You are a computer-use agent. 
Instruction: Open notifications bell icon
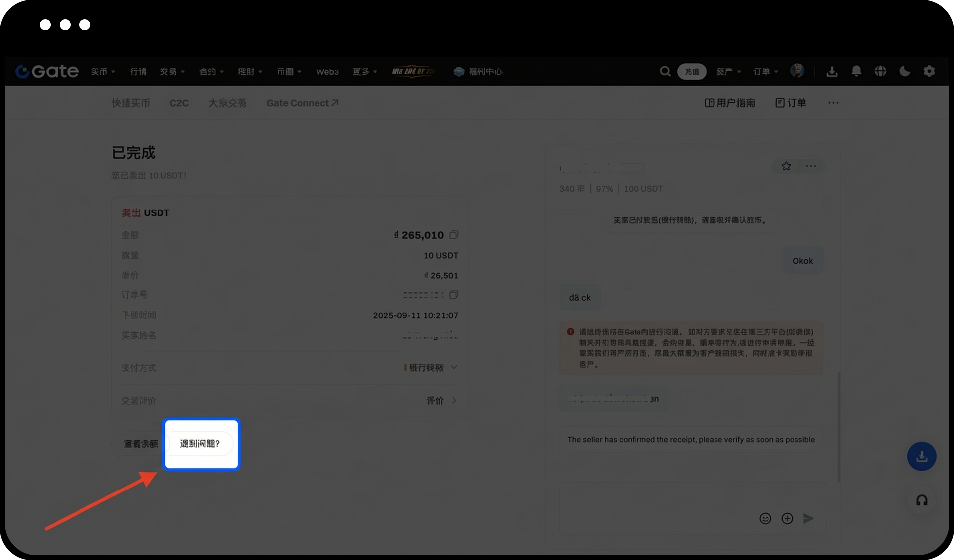[x=856, y=71]
